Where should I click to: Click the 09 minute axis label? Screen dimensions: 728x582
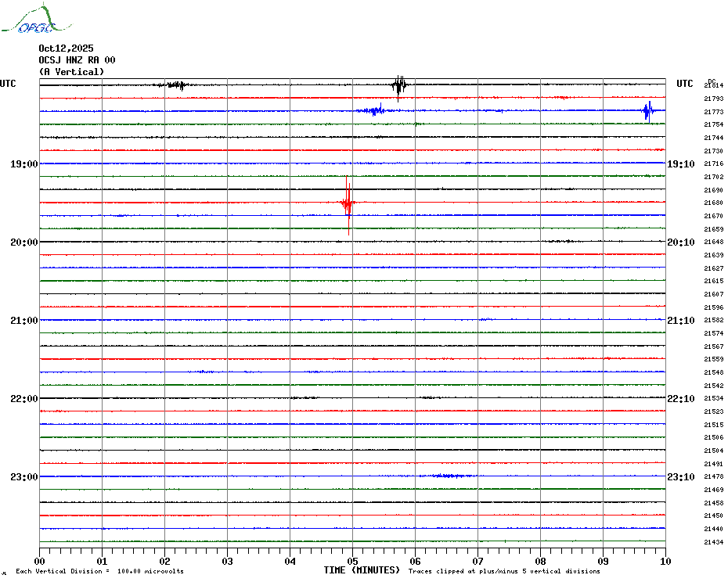click(x=603, y=562)
